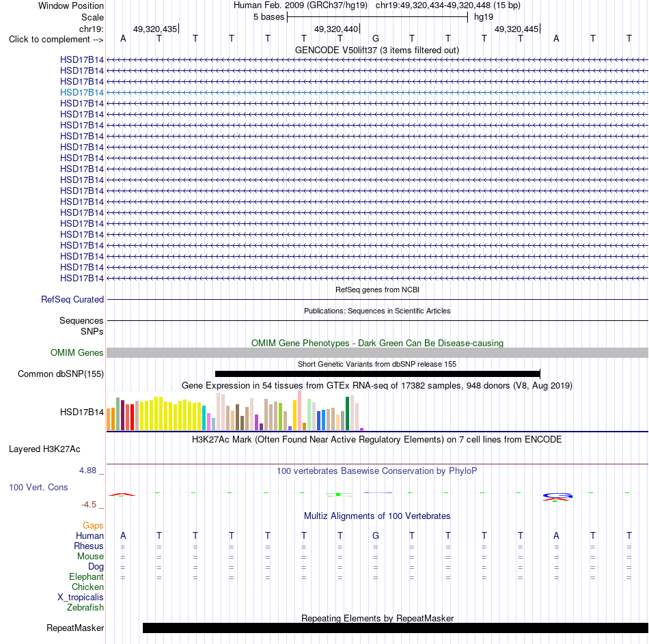Click the 'OMIM Genes' track label

77,352
